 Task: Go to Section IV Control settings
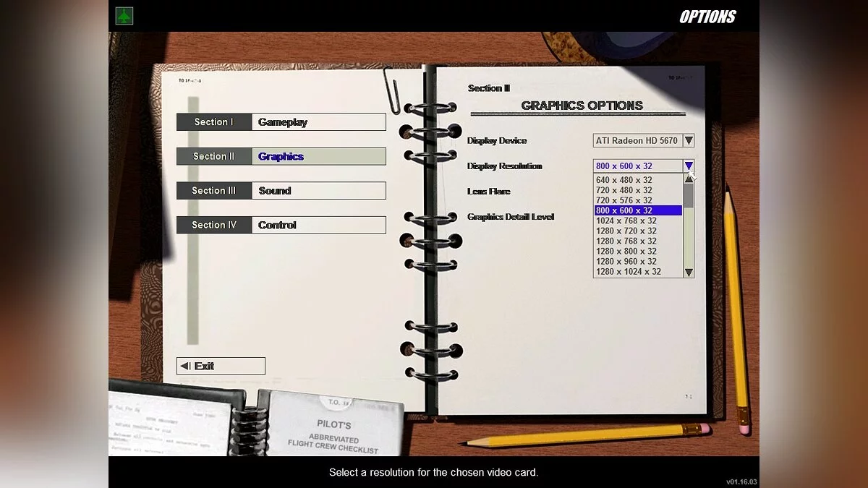pos(281,225)
